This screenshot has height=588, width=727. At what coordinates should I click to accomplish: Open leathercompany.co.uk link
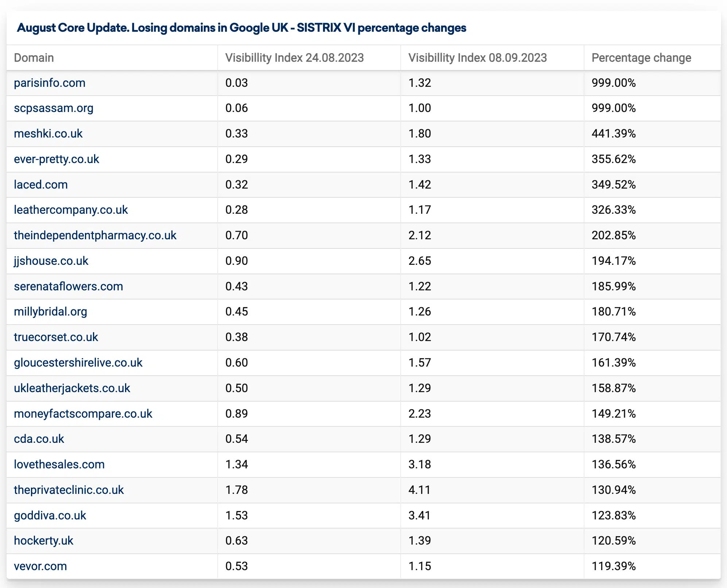coord(71,210)
